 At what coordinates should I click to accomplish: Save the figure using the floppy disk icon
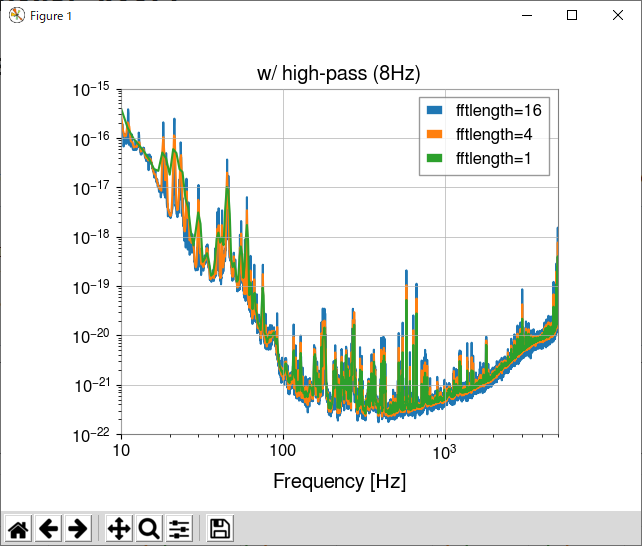point(220,528)
